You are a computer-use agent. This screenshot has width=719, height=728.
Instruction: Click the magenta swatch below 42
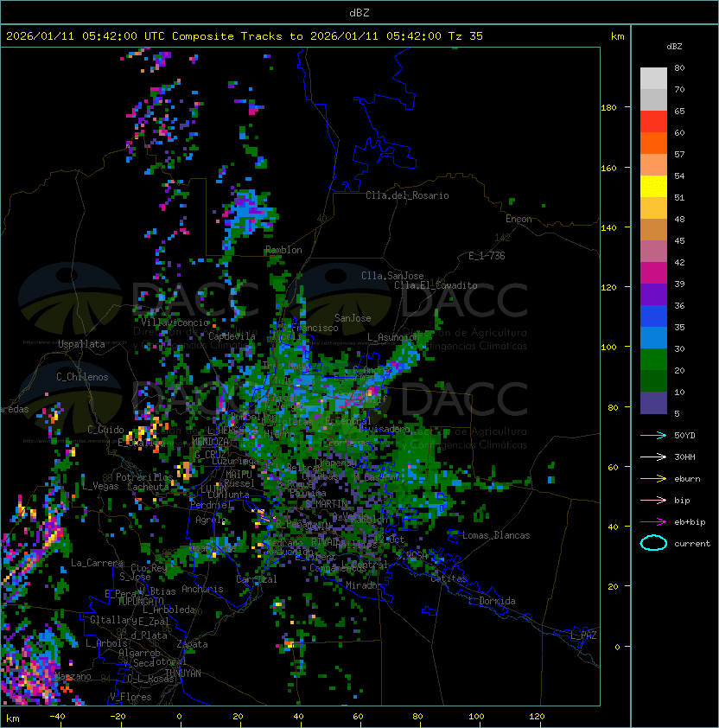point(653,273)
